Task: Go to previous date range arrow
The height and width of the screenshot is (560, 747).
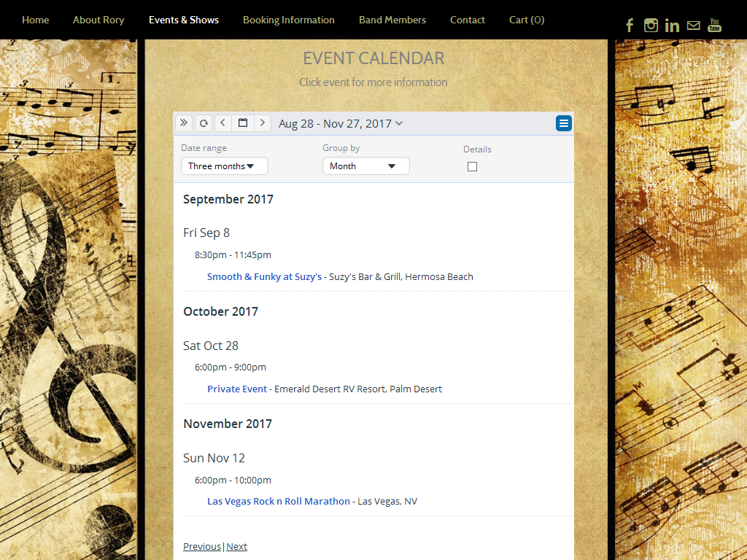Action: [223, 123]
